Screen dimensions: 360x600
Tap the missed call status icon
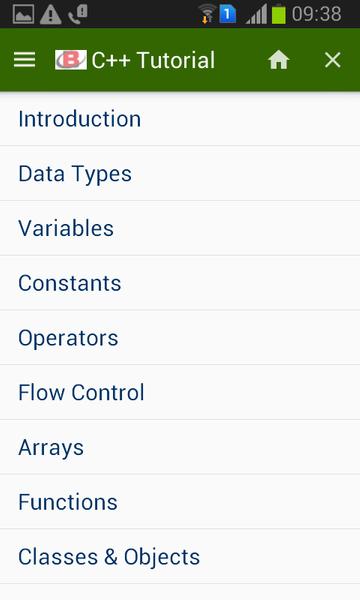(78, 14)
